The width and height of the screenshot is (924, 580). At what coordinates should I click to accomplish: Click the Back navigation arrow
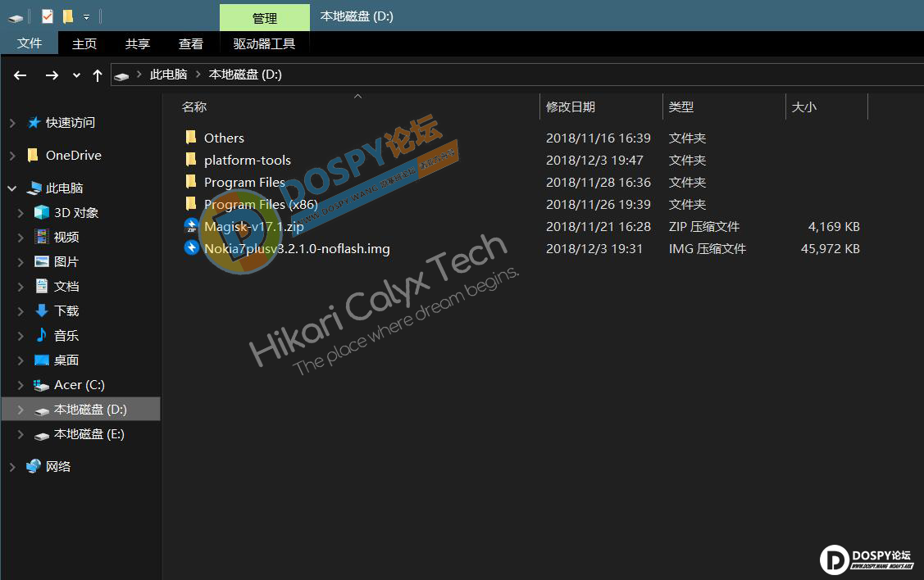click(x=20, y=75)
